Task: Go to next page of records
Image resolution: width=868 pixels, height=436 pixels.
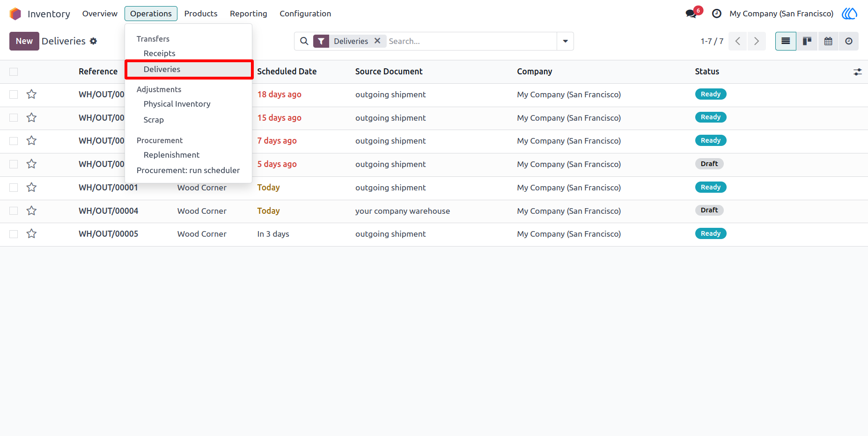Action: [x=757, y=41]
